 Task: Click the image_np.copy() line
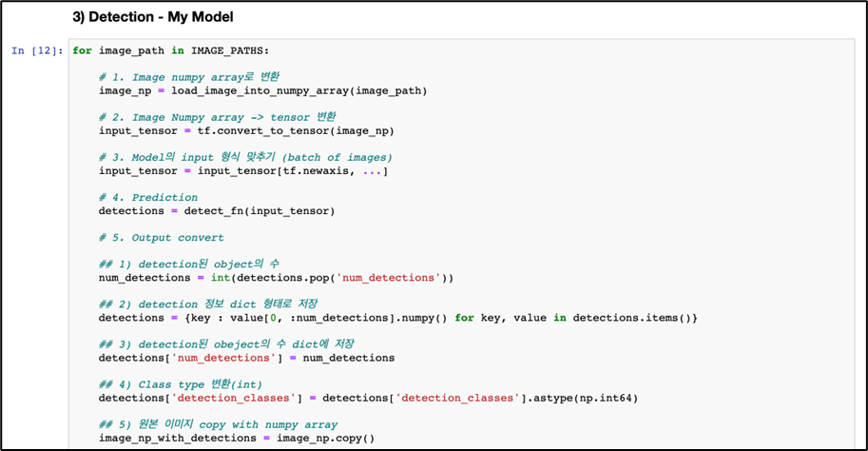(x=237, y=439)
